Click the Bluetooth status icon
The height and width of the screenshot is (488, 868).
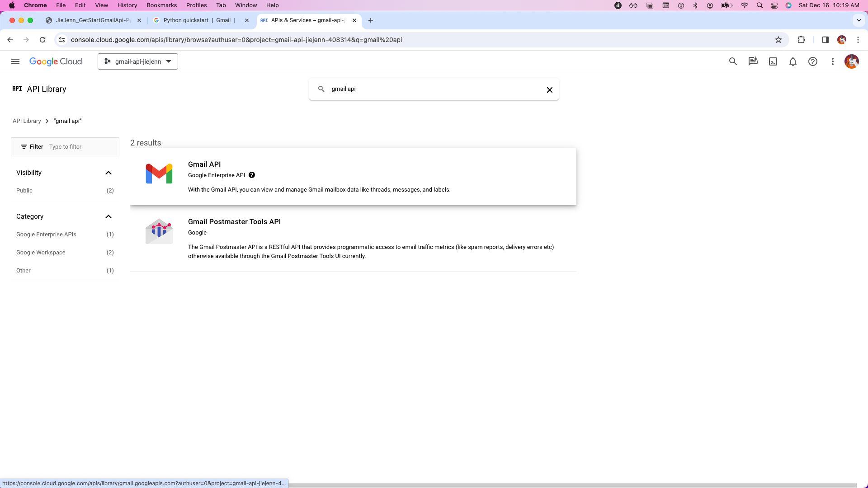pyautogui.click(x=696, y=5)
